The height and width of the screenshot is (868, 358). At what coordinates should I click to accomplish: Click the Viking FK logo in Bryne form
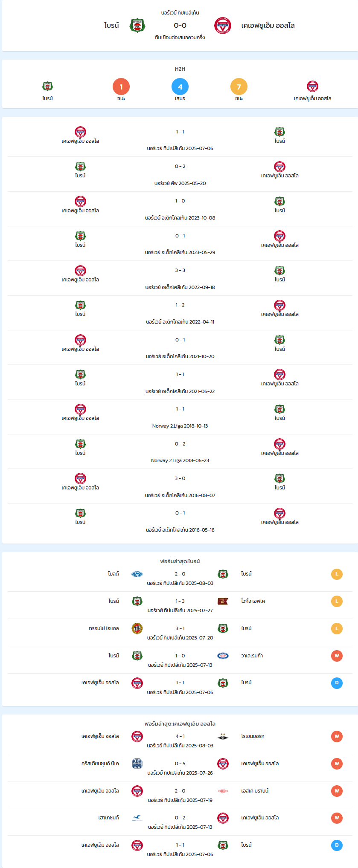tap(223, 602)
